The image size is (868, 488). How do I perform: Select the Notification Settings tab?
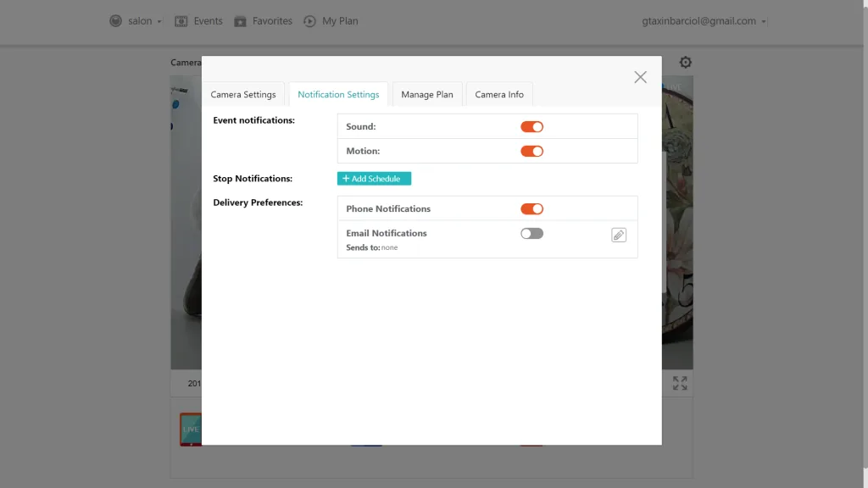pos(338,95)
